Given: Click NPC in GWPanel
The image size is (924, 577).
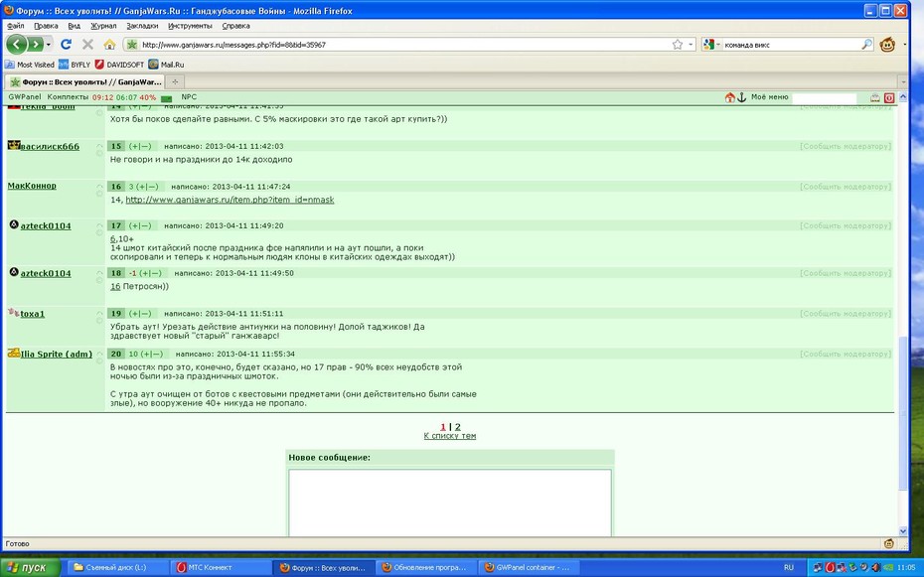Looking at the screenshot, I should pos(189,97).
